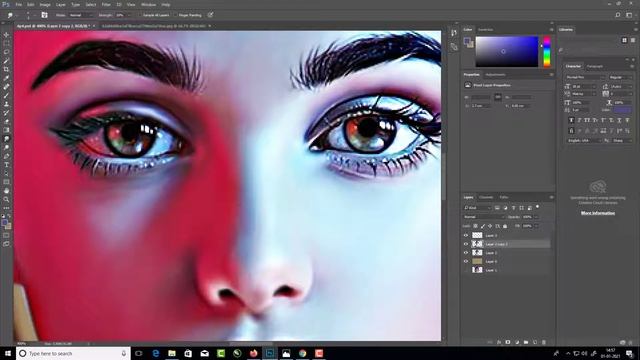Select the Eraser tool

(x=6, y=122)
